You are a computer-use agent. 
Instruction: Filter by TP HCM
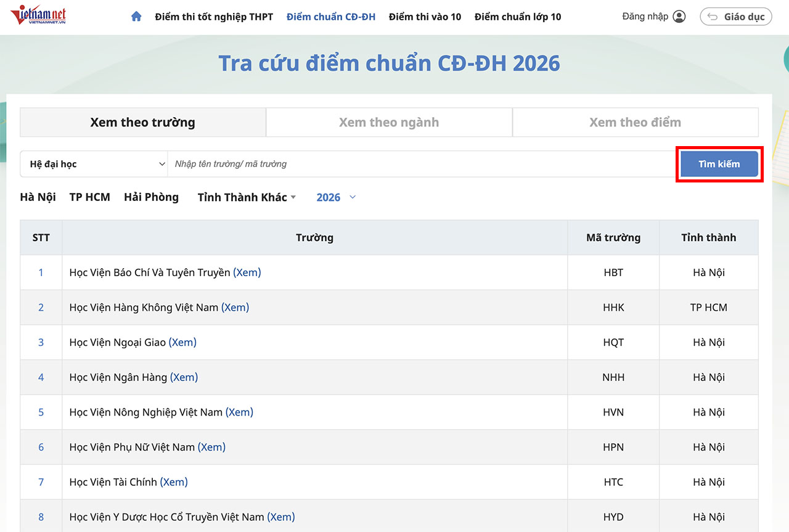click(90, 197)
